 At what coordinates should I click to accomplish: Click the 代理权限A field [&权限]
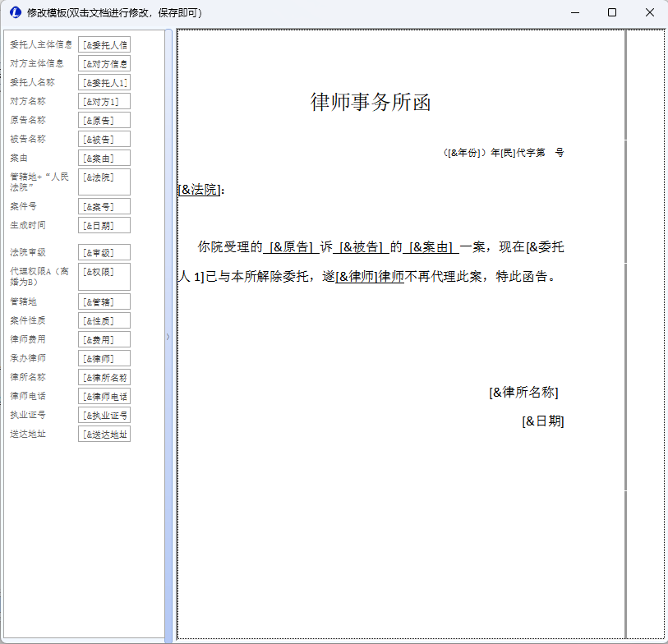point(104,276)
